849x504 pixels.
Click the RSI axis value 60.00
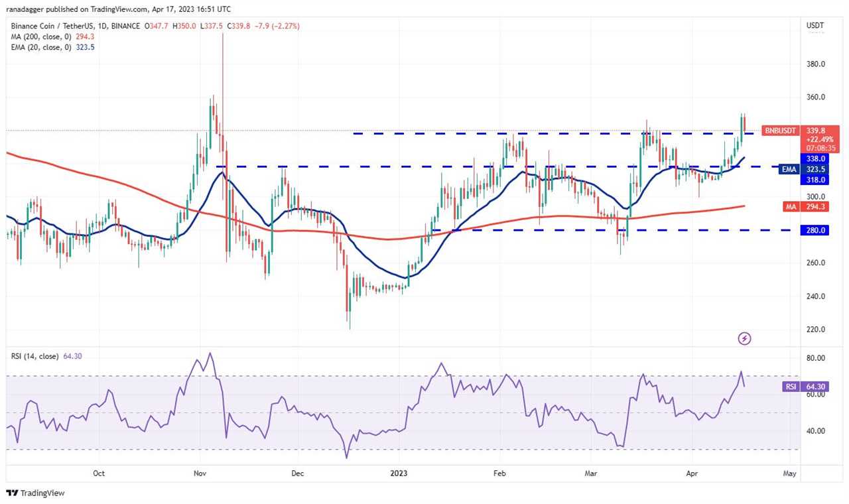pos(815,395)
